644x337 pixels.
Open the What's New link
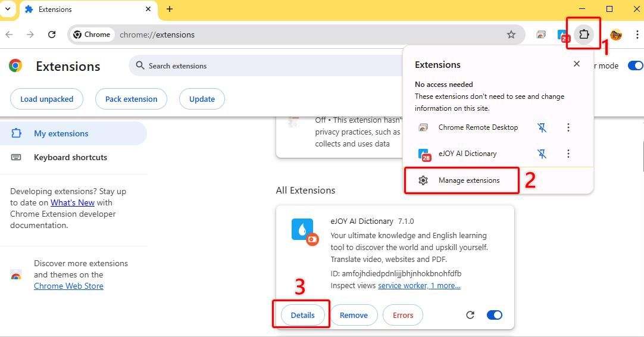[x=72, y=202]
